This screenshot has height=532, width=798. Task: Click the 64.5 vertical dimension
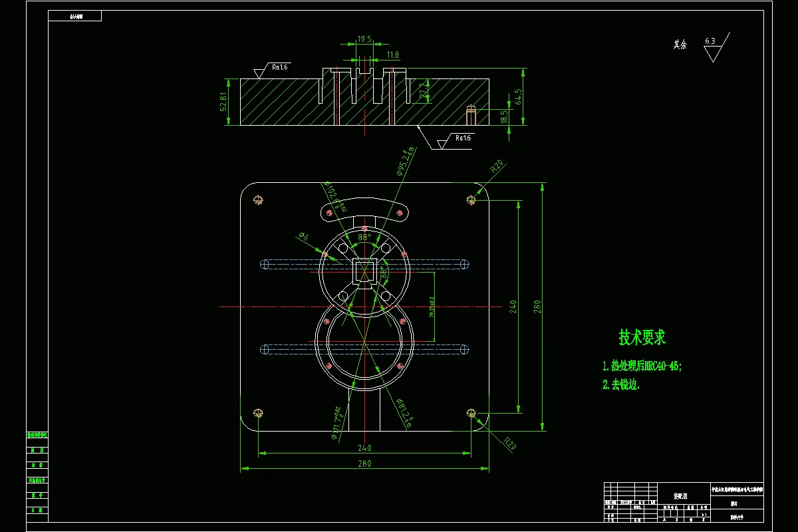click(x=519, y=96)
